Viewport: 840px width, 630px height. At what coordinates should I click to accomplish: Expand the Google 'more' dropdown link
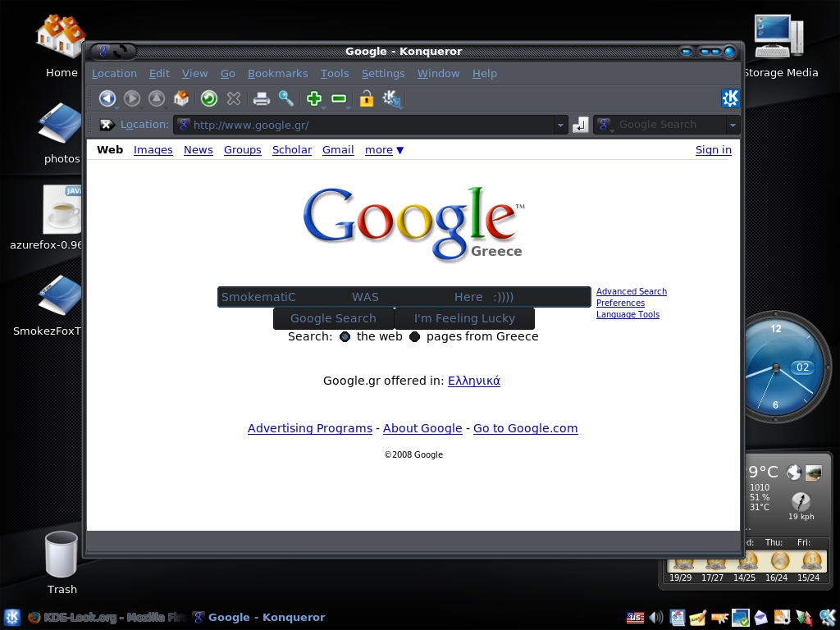384,150
